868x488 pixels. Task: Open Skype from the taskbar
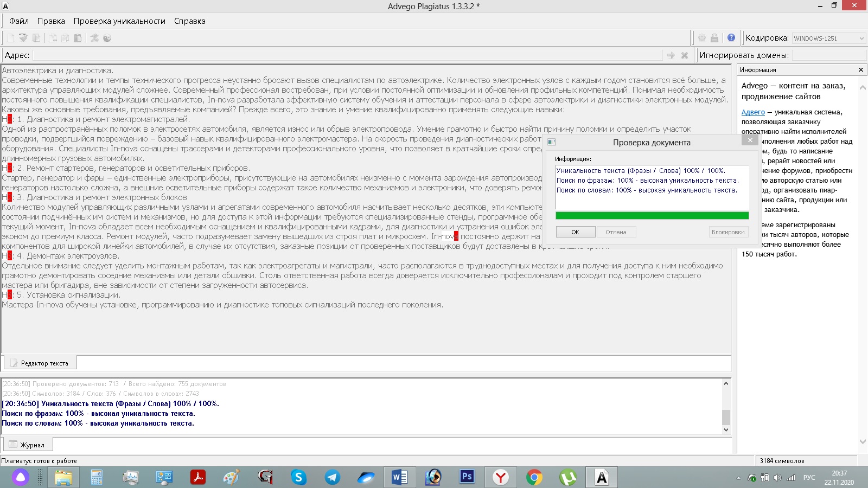298,477
